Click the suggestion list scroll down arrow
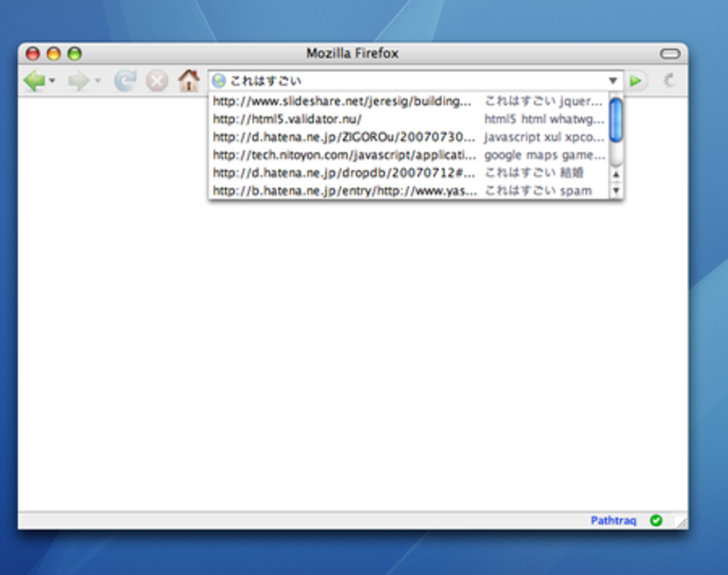728x575 pixels. pyautogui.click(x=616, y=191)
